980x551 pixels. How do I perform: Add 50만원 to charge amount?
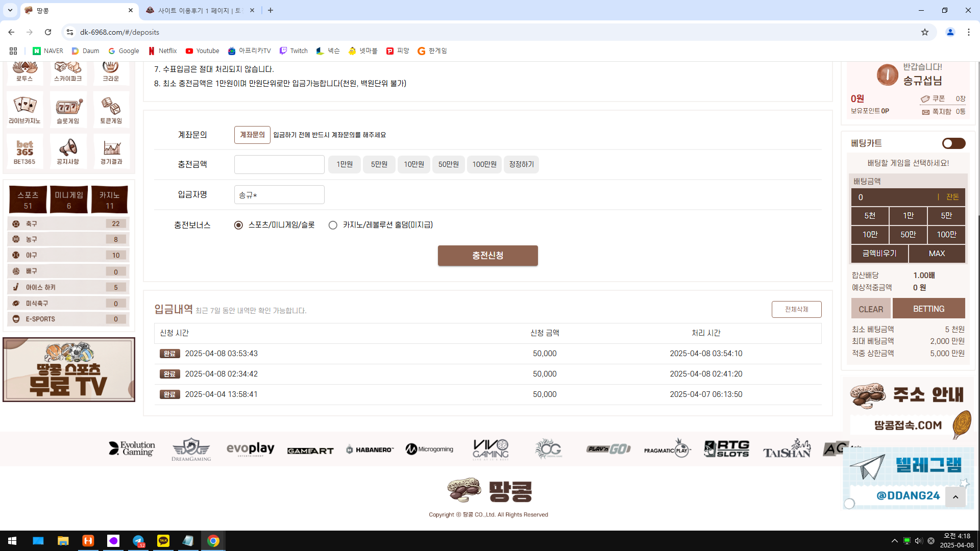[449, 164]
